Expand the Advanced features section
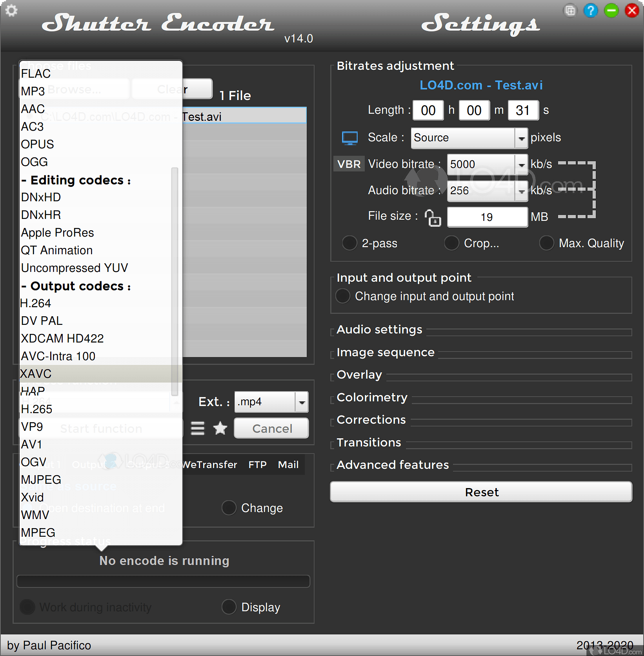 [x=393, y=465]
